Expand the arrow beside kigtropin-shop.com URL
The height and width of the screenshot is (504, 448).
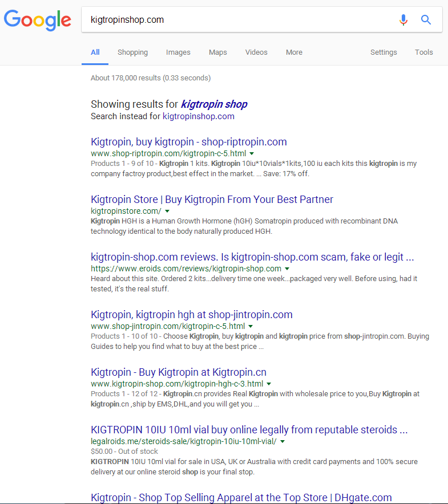pyautogui.click(x=269, y=384)
